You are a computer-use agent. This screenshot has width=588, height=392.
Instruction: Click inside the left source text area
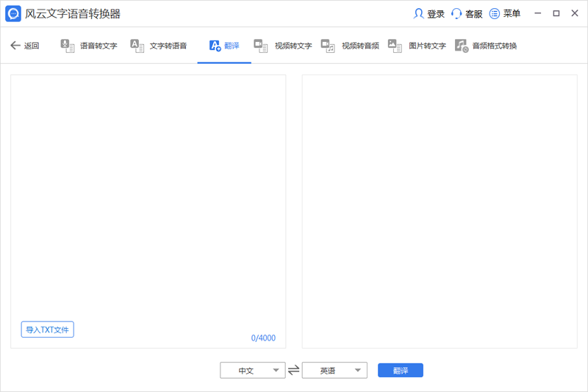coord(148,199)
